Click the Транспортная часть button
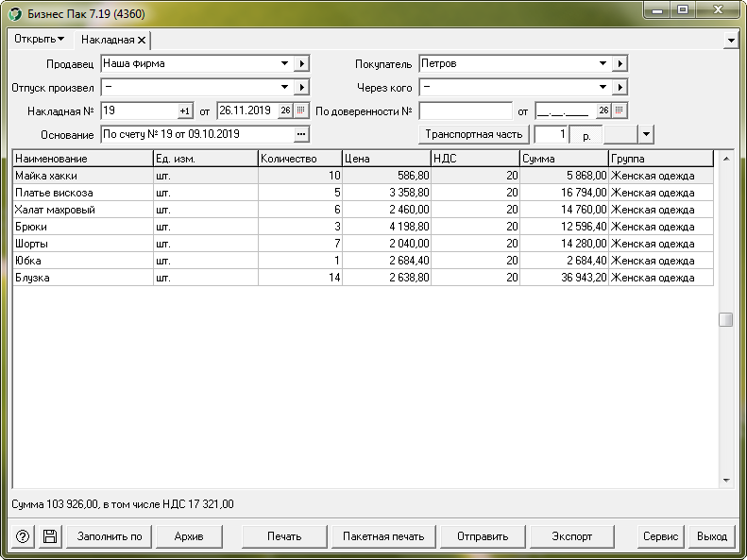 [474, 134]
